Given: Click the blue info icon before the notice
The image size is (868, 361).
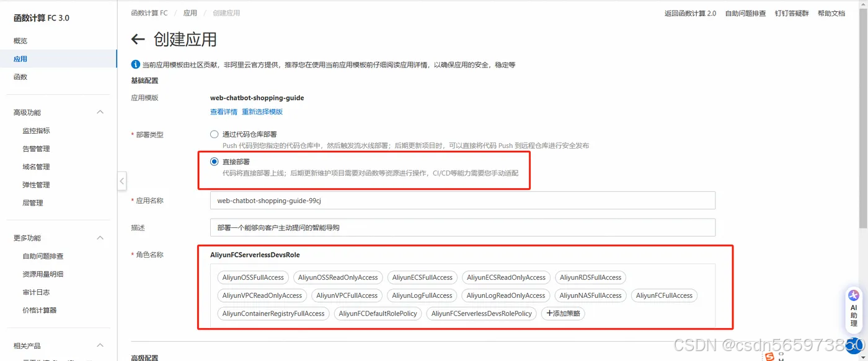Looking at the screenshot, I should coord(136,64).
